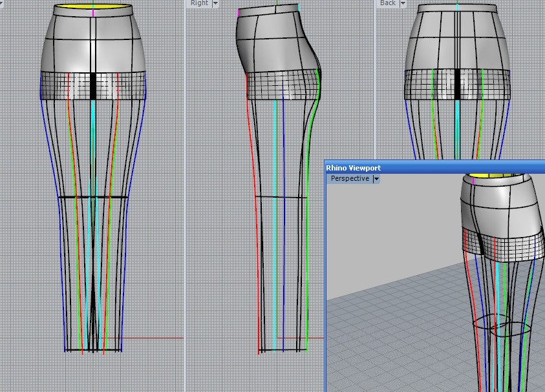Click the mesh band in the Right view
Screen dimensions: 545x392
(272, 85)
